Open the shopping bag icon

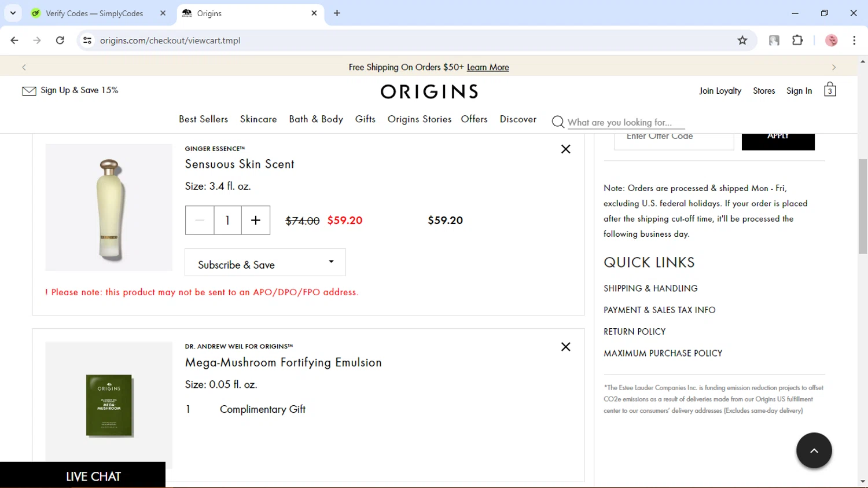pos(830,90)
